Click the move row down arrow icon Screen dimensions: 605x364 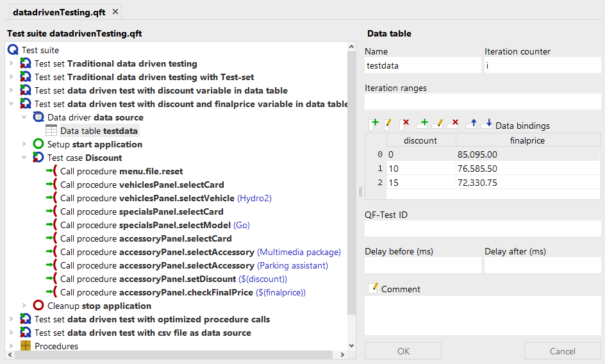pyautogui.click(x=486, y=124)
